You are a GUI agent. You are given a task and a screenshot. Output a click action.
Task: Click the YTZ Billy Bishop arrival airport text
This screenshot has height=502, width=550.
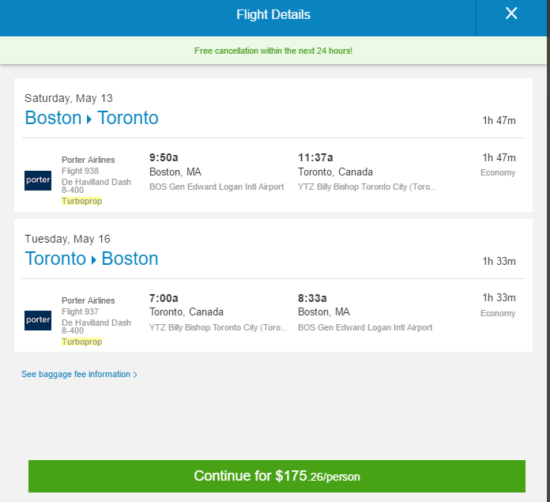[367, 187]
